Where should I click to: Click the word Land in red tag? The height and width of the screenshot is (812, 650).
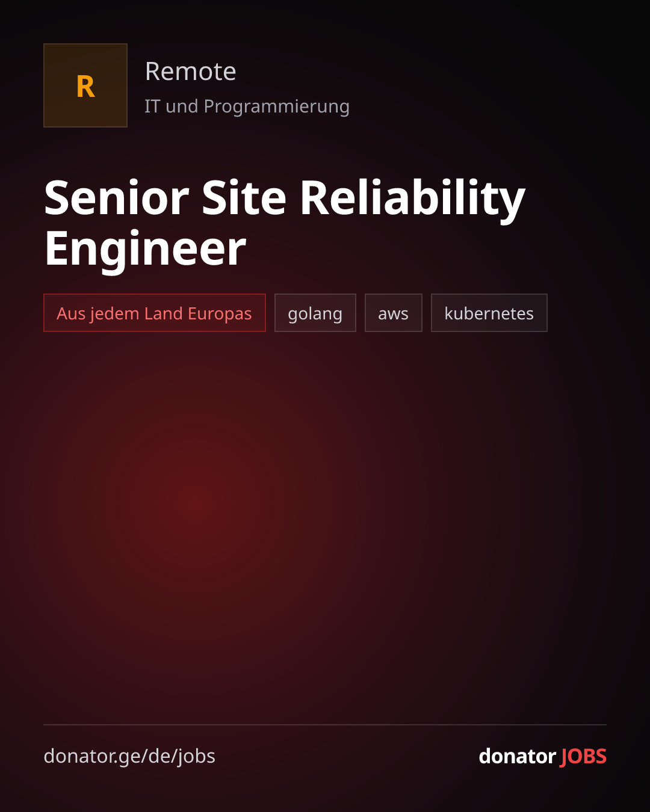163,313
